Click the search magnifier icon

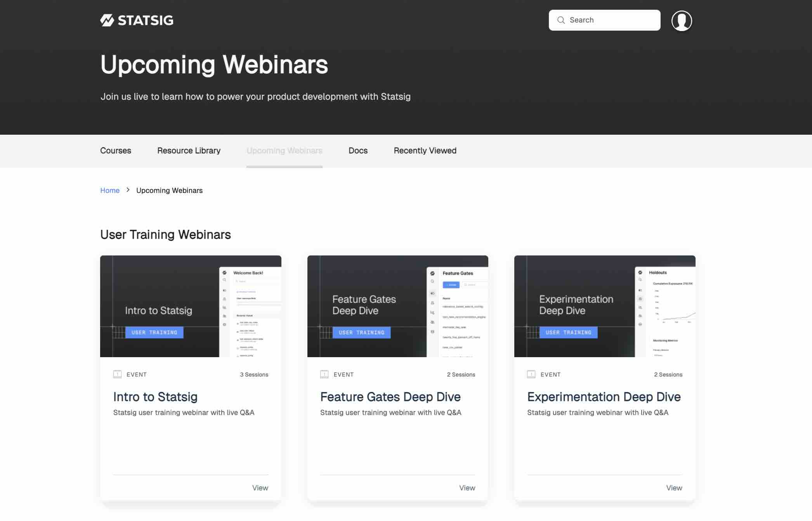[561, 20]
